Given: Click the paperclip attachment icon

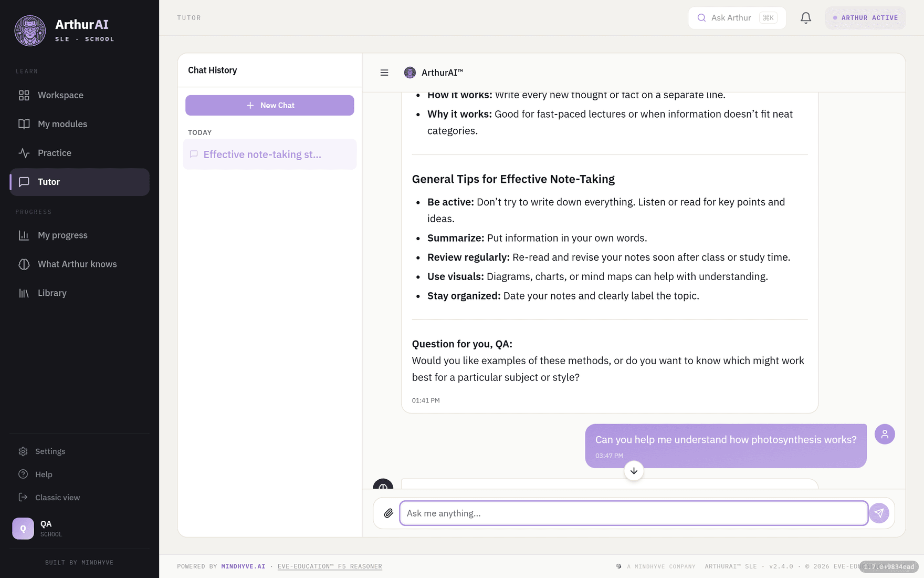Looking at the screenshot, I should pos(388,513).
